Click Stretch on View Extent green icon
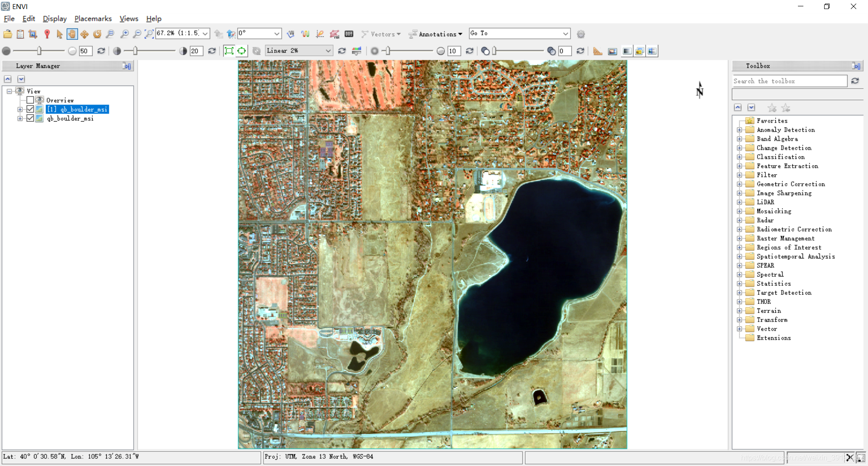This screenshot has width=868, height=466. pyautogui.click(x=242, y=51)
